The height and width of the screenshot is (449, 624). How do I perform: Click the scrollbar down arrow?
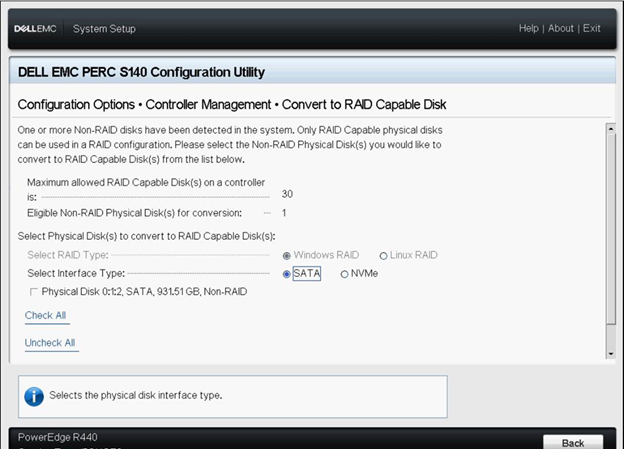click(x=610, y=353)
